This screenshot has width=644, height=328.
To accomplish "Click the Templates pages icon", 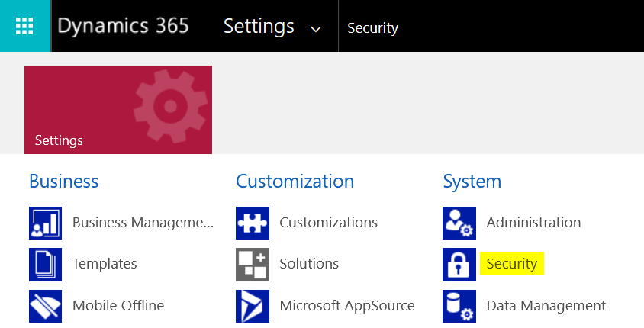I will 46,265.
